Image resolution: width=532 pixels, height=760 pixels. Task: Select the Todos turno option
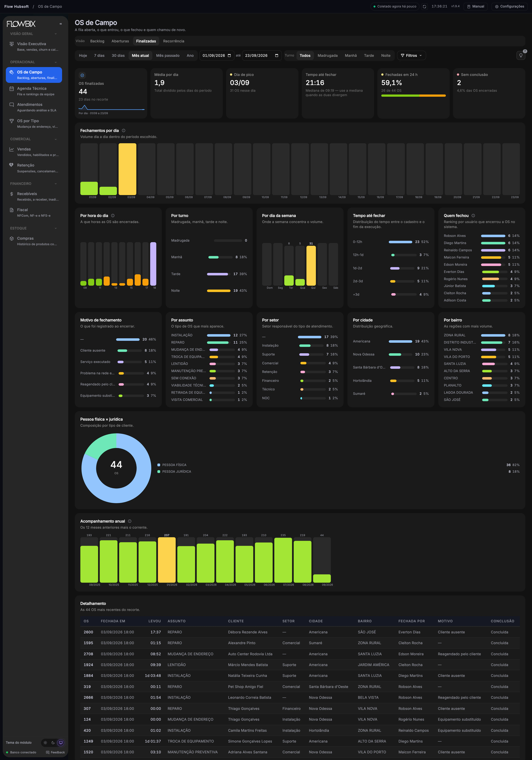[305, 56]
